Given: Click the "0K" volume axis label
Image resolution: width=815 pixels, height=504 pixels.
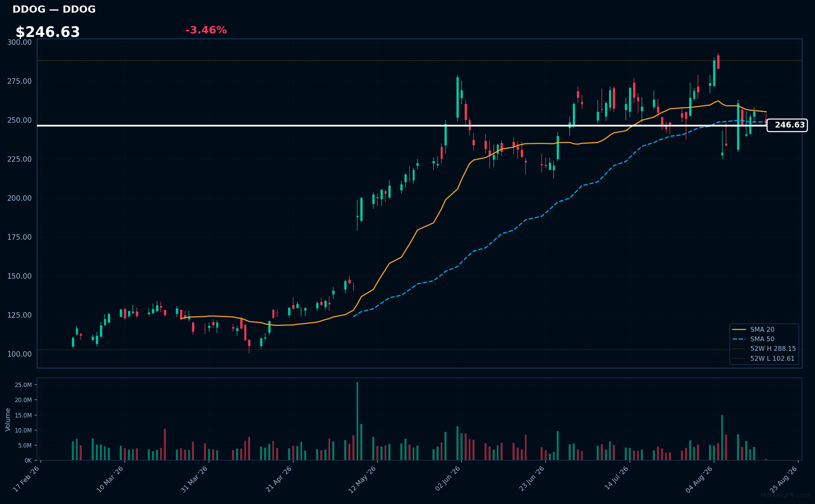Looking at the screenshot, I should point(28,461).
